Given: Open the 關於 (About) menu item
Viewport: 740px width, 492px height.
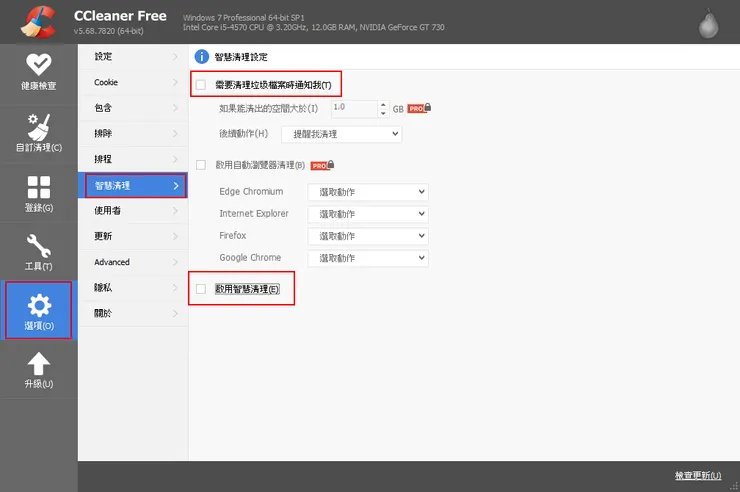Looking at the screenshot, I should (133, 313).
